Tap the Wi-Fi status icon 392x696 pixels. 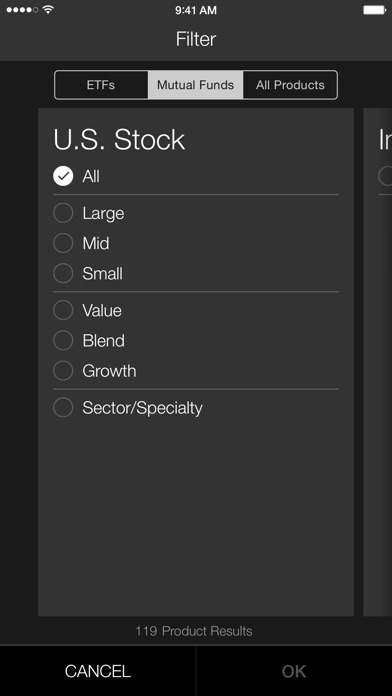pos(48,9)
